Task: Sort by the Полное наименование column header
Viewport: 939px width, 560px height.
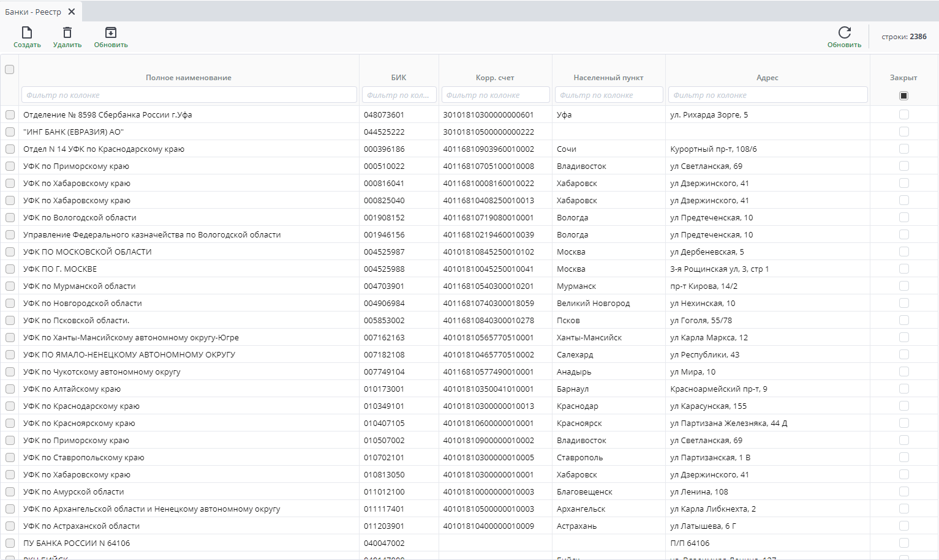Action: (x=189, y=78)
